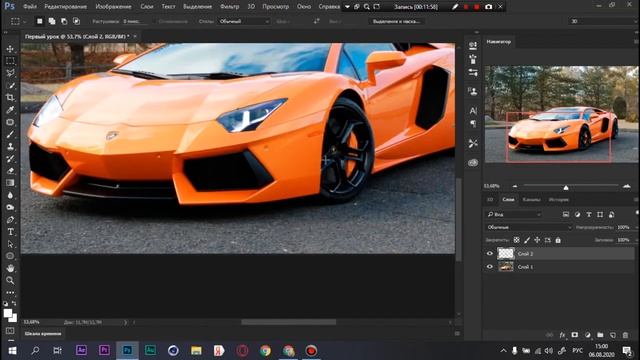Open the Character panel icon
The height and width of the screenshot is (360, 640).
[x=473, y=111]
